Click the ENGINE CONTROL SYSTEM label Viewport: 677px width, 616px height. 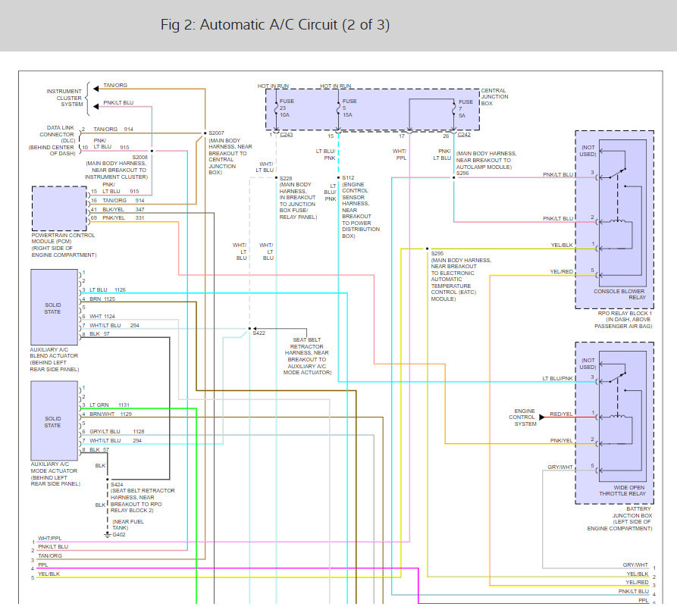click(x=522, y=417)
